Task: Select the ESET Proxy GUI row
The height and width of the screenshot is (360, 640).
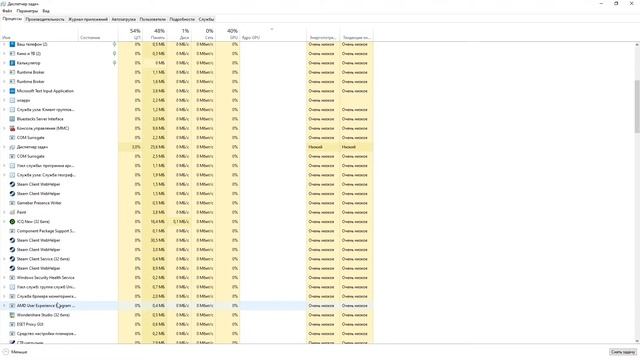Action: coord(187,324)
